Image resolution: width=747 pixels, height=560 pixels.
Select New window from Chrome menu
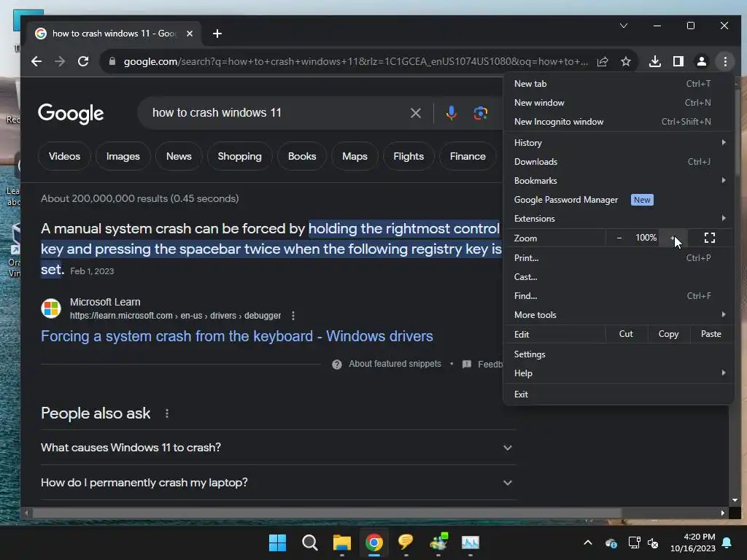coord(619,102)
